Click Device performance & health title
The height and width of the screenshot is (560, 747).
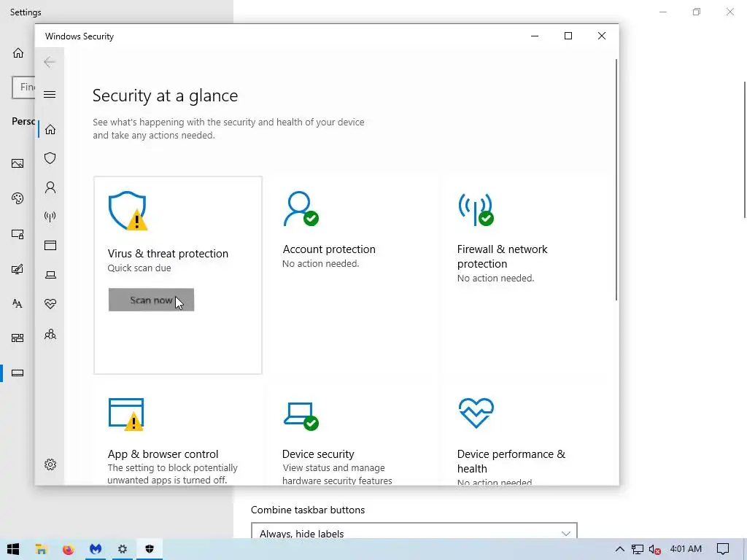point(511,461)
